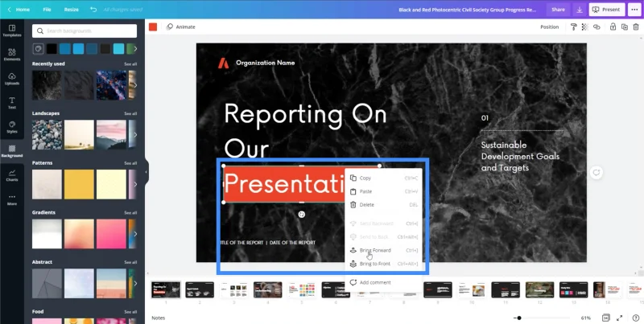Screen dimensions: 644x324
Task: Click See all for Landscapes
Action: click(130, 113)
